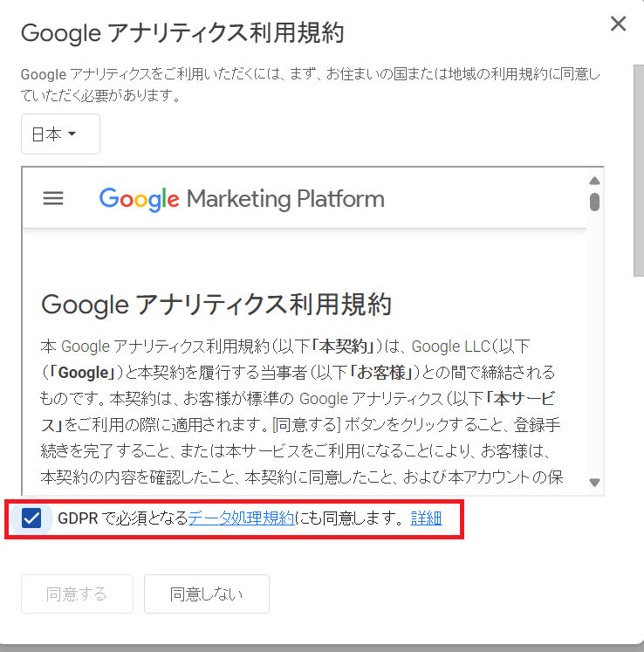This screenshot has width=644, height=652.
Task: Open the hamburger menu in terms frame
Action: pyautogui.click(x=53, y=198)
